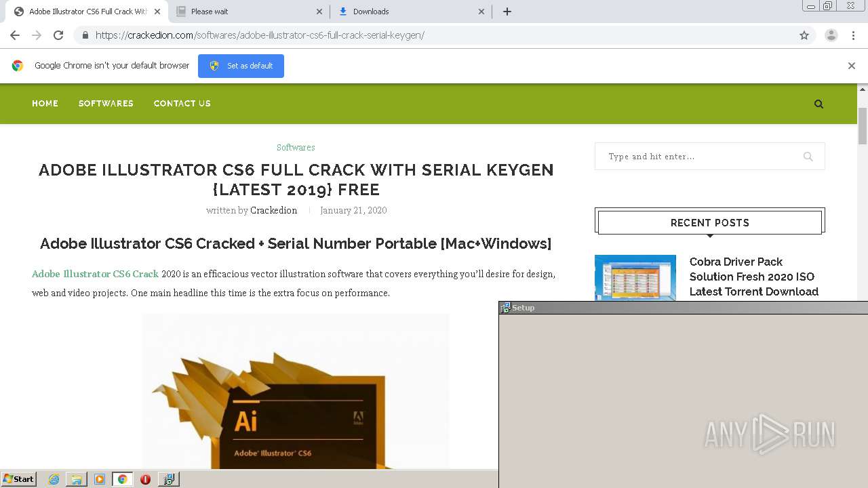Viewport: 868px width, 488px height.
Task: Open Windows Explorer folder from taskbar
Action: [77, 479]
